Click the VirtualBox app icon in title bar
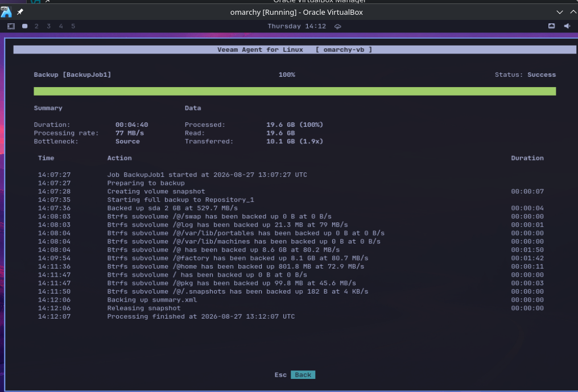The width and height of the screenshot is (578, 392). pyautogui.click(x=6, y=12)
